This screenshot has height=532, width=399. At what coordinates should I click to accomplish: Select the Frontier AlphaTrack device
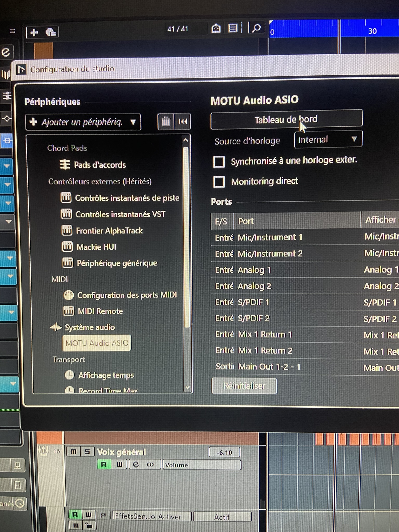click(109, 231)
